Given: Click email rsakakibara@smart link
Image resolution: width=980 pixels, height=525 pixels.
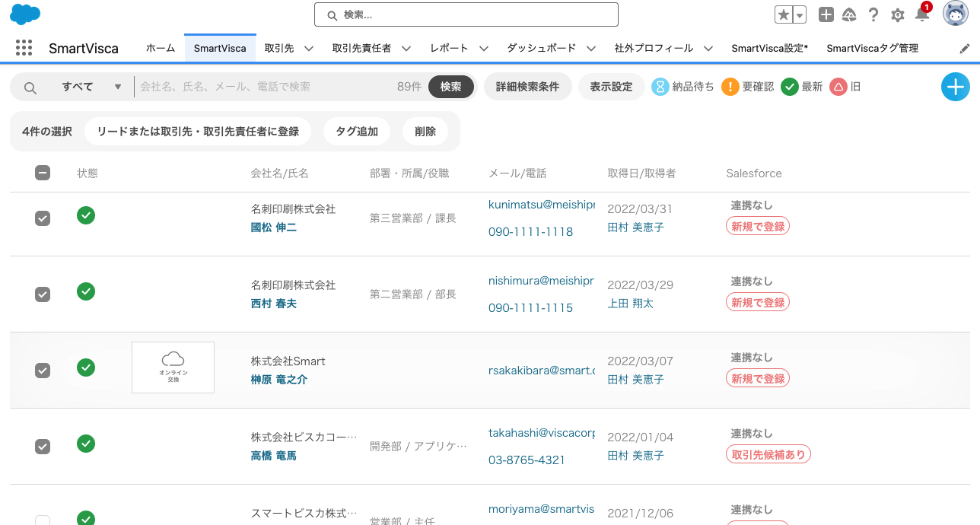Looking at the screenshot, I should click(x=542, y=371).
